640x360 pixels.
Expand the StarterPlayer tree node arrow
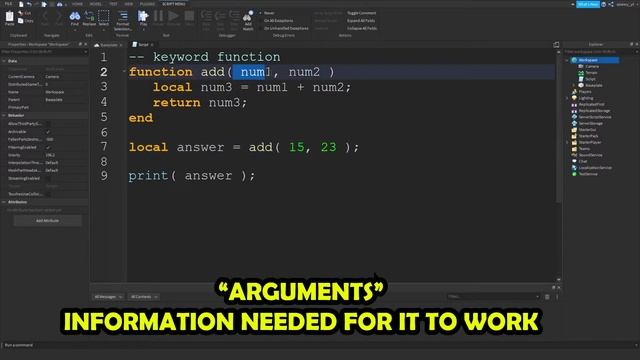point(567,142)
